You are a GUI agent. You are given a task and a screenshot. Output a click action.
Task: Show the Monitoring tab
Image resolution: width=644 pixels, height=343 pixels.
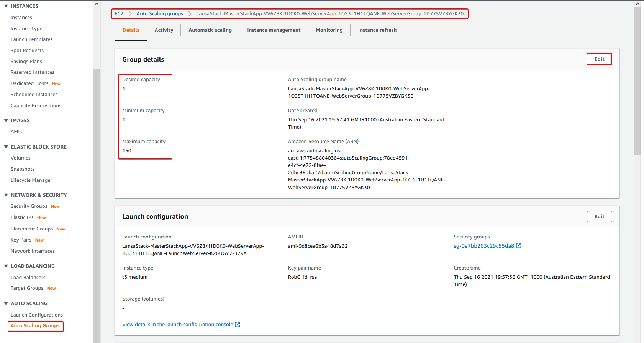click(x=329, y=30)
